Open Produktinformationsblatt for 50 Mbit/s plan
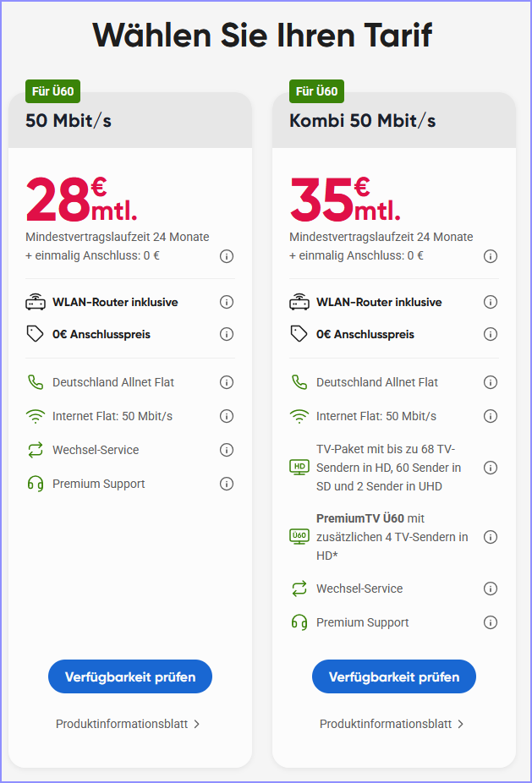This screenshot has width=532, height=783. pyautogui.click(x=128, y=724)
